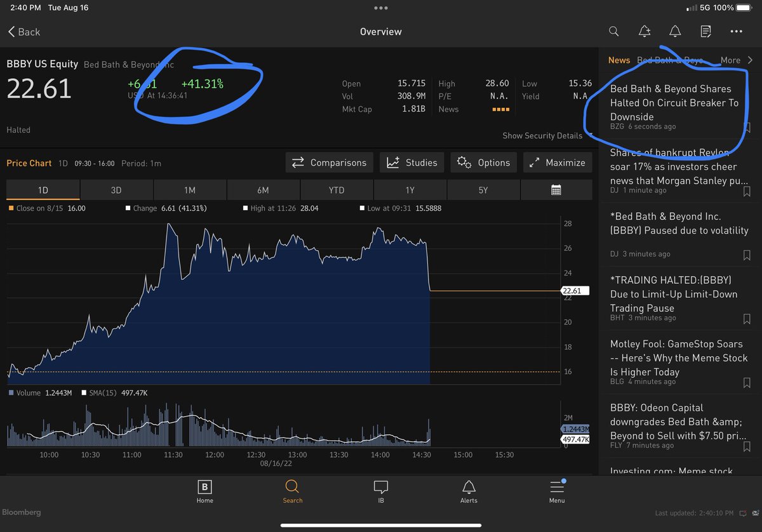The image size is (762, 532).
Task: Open the Comparisons button
Action: tap(329, 163)
